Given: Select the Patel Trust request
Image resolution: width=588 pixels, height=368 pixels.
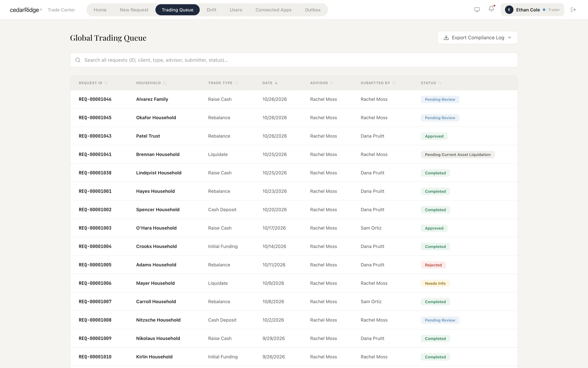Looking at the screenshot, I should point(294,136).
